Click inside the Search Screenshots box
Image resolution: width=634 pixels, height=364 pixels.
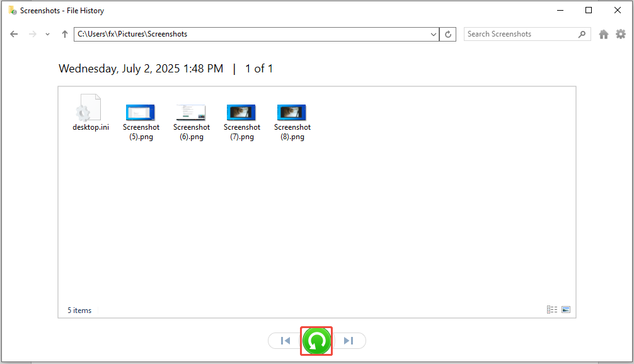pos(520,33)
